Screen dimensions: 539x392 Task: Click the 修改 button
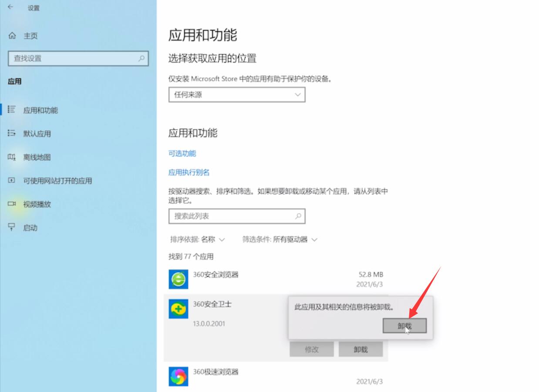click(312, 349)
